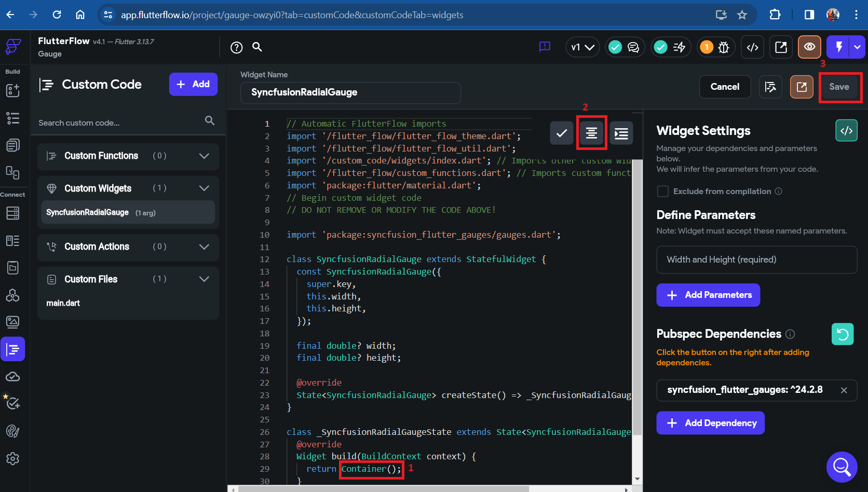Open the feedback message icon
Viewport: 868px width, 492px height.
(545, 47)
